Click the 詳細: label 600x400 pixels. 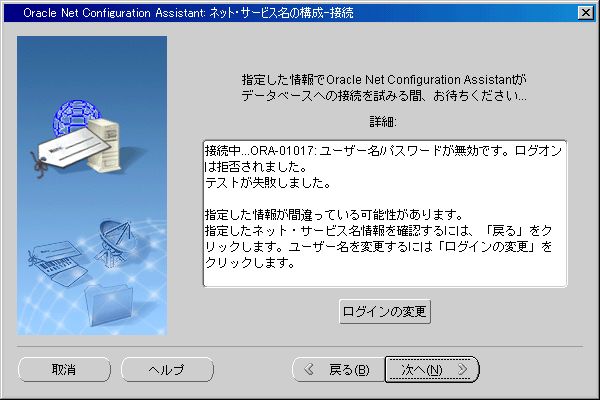coord(383,122)
